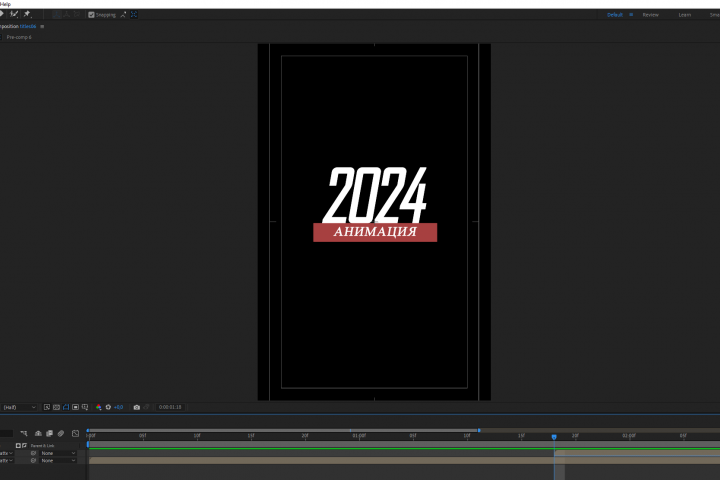Viewport: 720px width, 480px height.
Task: Click second layer's parent pick whip
Action: (x=34, y=461)
